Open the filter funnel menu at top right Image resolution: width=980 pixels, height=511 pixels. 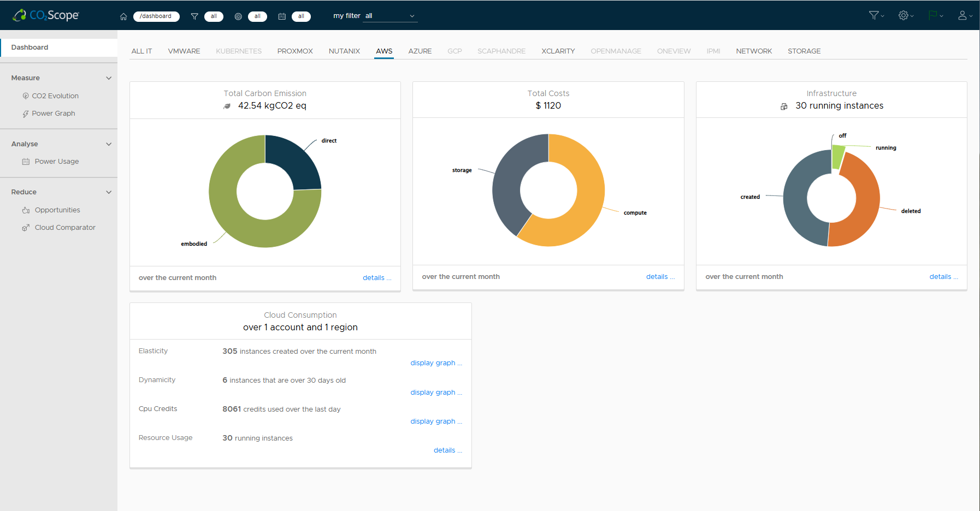pyautogui.click(x=876, y=15)
